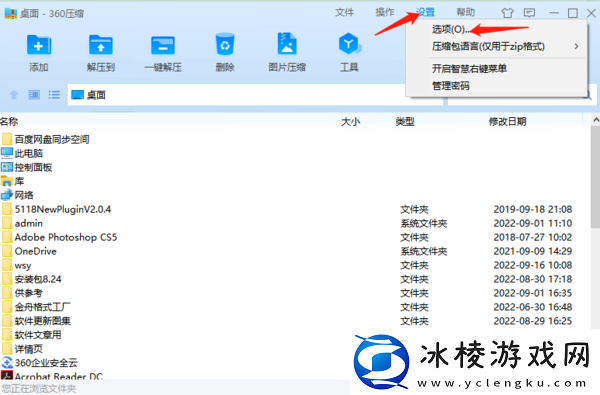
Task: Select the admin folder
Action: [x=29, y=223]
